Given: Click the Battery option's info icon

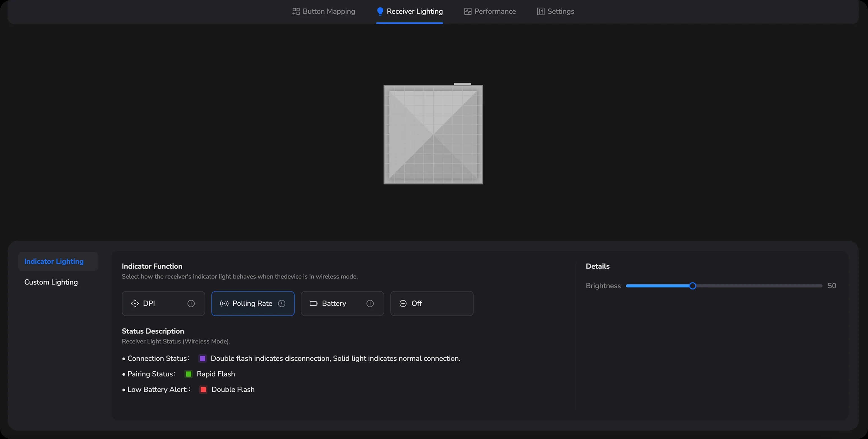Looking at the screenshot, I should (x=370, y=303).
